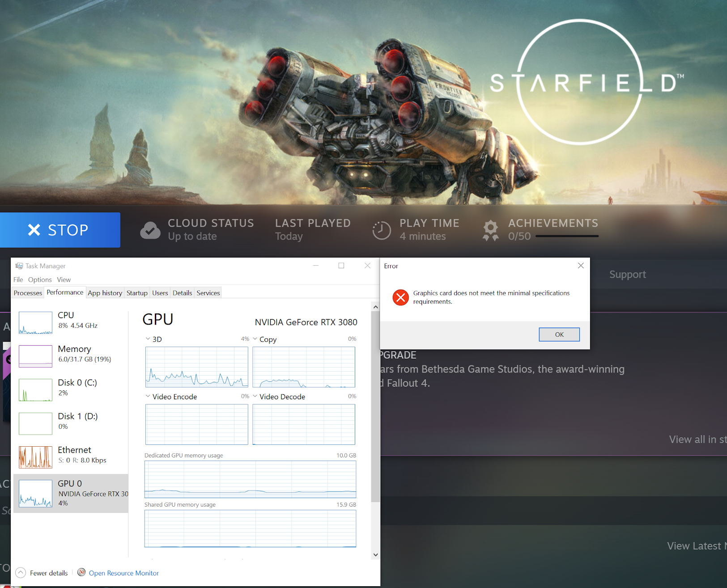Image resolution: width=727 pixels, height=588 pixels.
Task: Open the Video Decode engine dropdown
Action: (x=255, y=396)
